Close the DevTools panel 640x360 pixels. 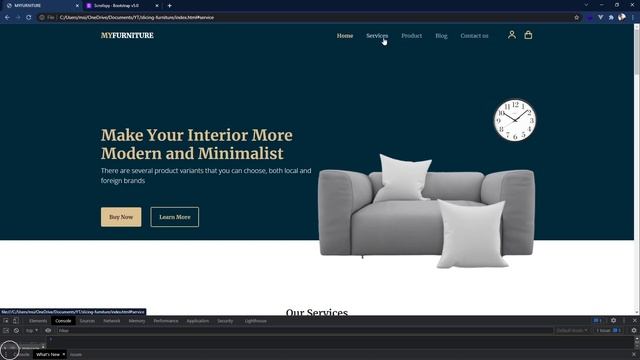(x=634, y=321)
